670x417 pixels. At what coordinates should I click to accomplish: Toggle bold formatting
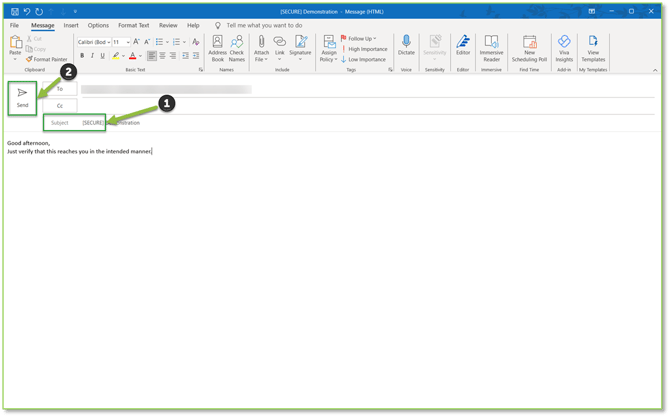pos(82,56)
